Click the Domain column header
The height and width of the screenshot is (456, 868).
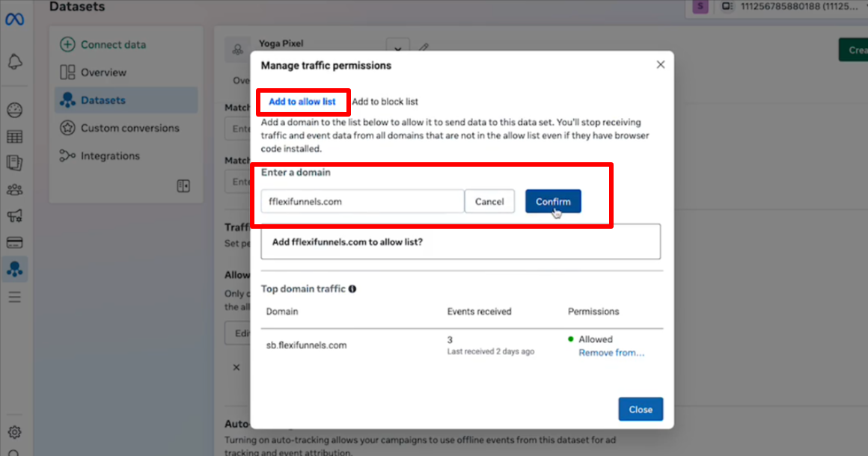point(282,312)
